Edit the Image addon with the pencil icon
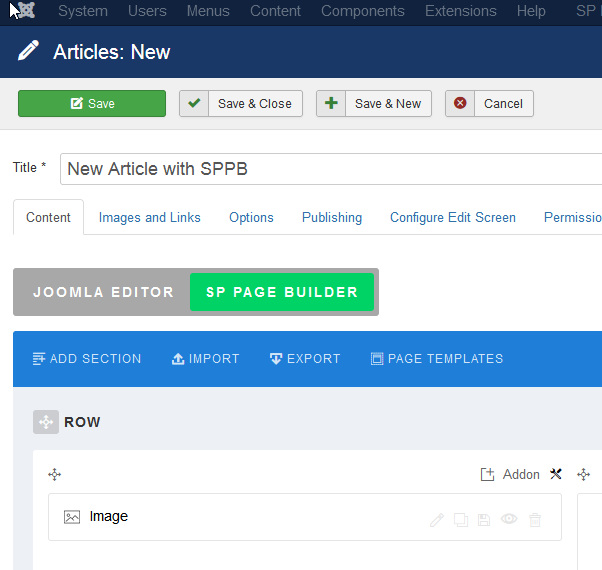 click(437, 519)
